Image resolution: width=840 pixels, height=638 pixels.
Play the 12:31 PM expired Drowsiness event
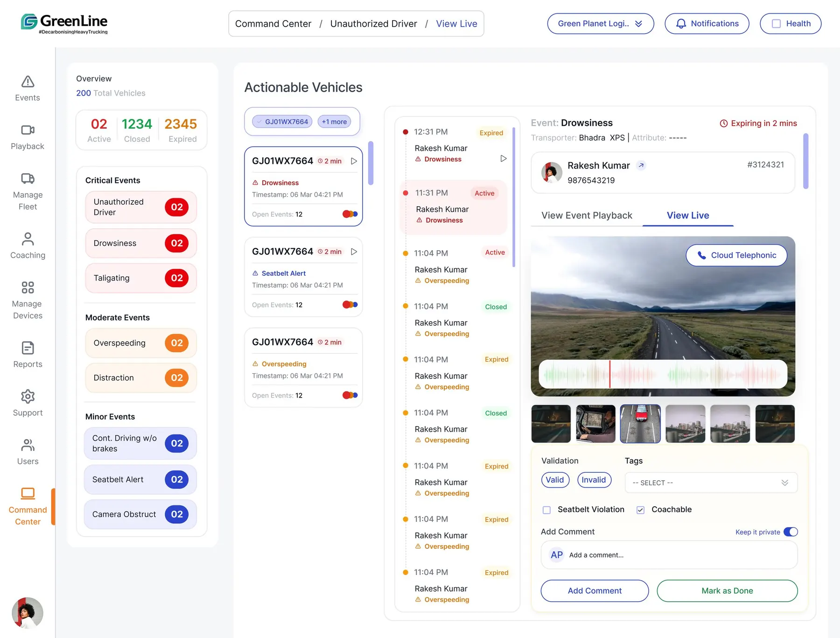click(504, 159)
